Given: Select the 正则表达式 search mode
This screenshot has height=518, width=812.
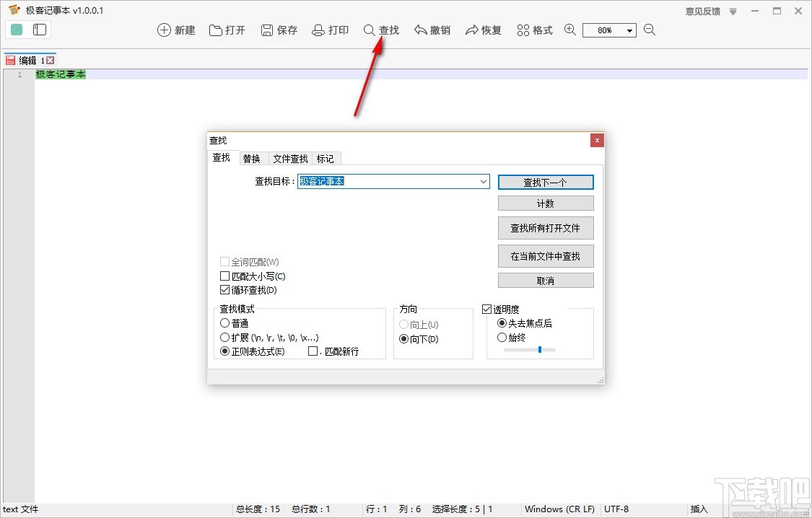Looking at the screenshot, I should pos(224,351).
